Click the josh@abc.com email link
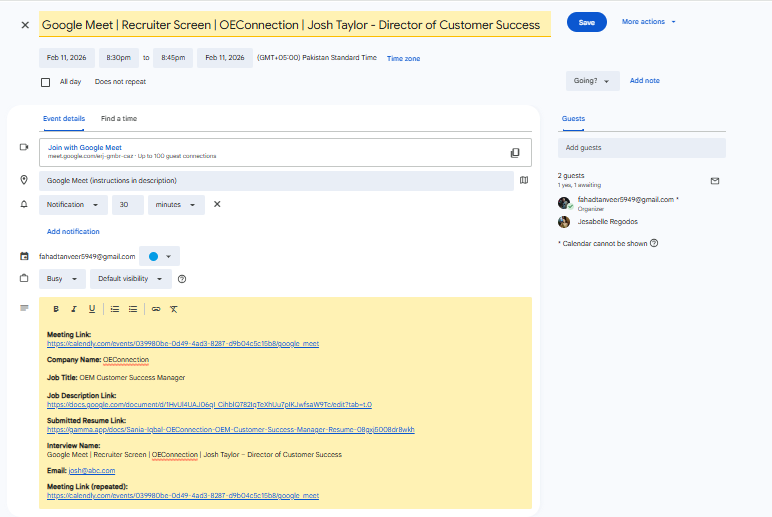 [x=92, y=471]
